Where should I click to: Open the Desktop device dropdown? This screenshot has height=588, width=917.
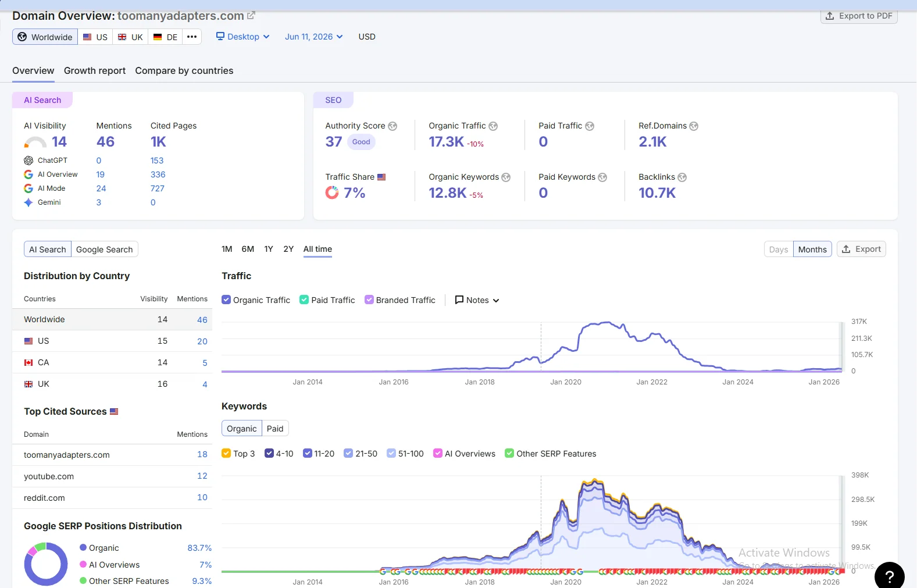243,37
